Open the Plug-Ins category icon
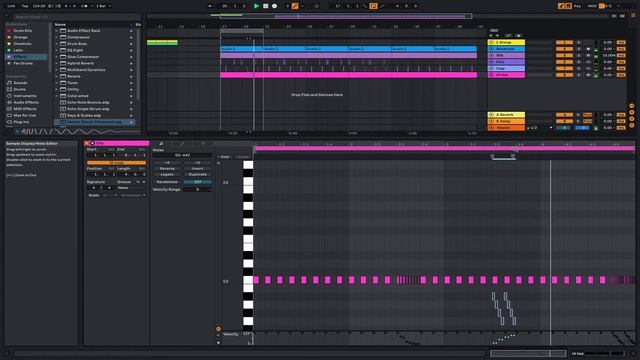The width and height of the screenshot is (640, 360). pyautogui.click(x=9, y=122)
